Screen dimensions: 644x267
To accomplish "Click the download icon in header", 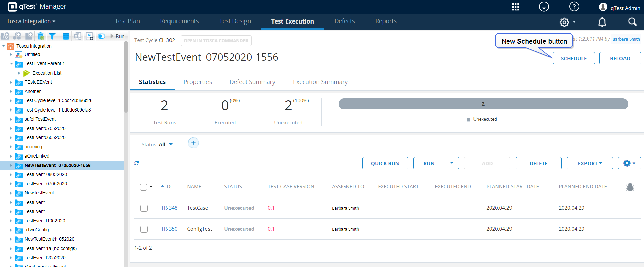I will tap(544, 7).
